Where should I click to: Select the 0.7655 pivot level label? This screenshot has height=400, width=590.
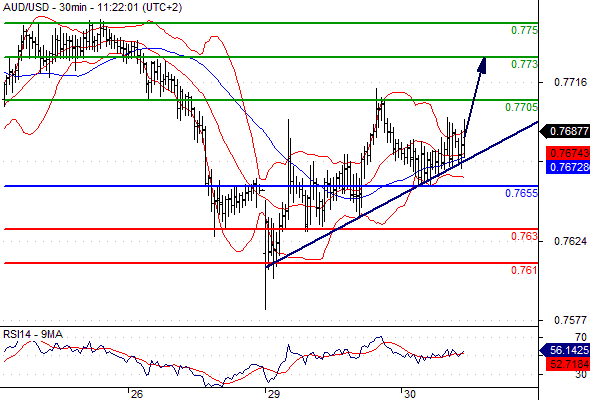coord(521,193)
